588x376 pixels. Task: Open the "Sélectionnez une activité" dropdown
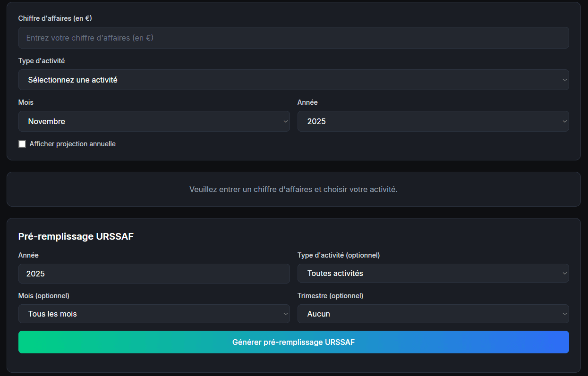click(293, 79)
